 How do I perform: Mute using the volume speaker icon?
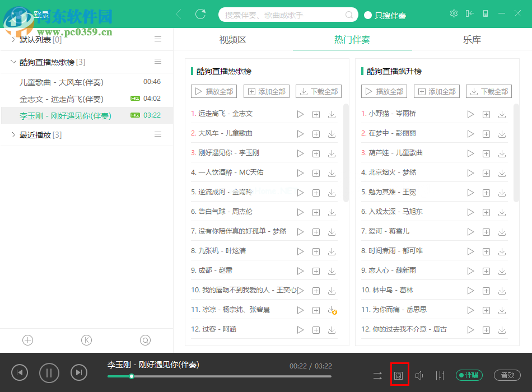pos(419,375)
